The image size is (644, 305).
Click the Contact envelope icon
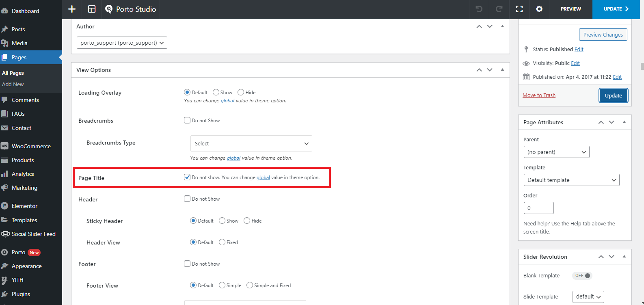click(x=4, y=128)
